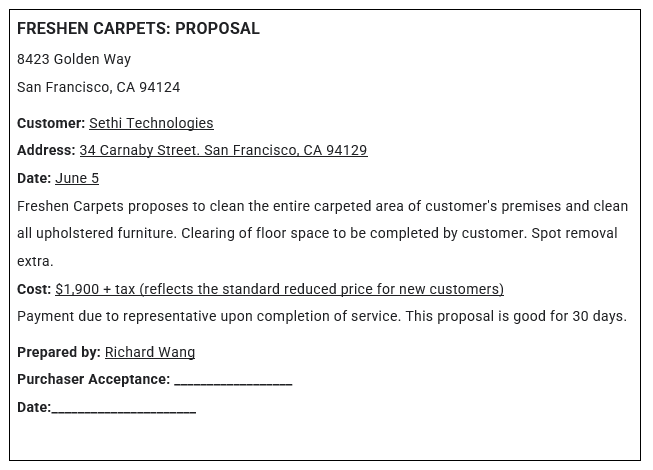Click the 8423 Golden Way address line
This screenshot has width=653, height=470.
(74, 59)
